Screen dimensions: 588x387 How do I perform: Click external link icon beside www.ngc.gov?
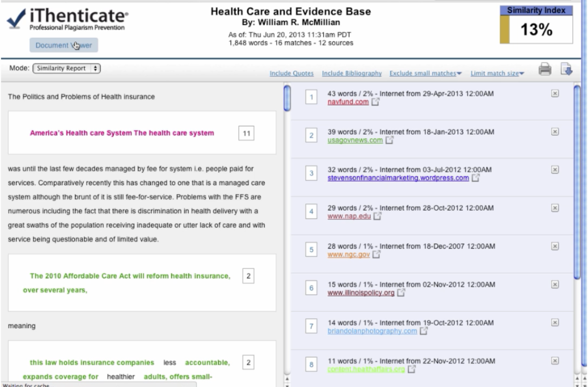coord(376,254)
